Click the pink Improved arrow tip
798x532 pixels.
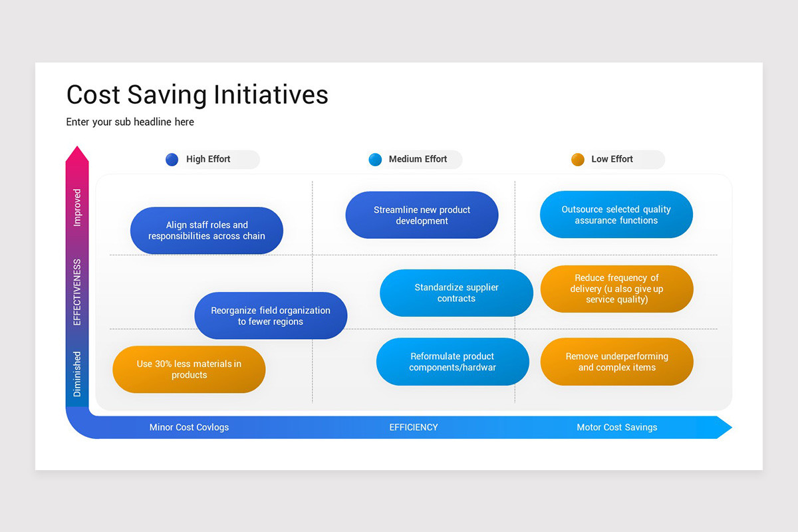click(77, 150)
